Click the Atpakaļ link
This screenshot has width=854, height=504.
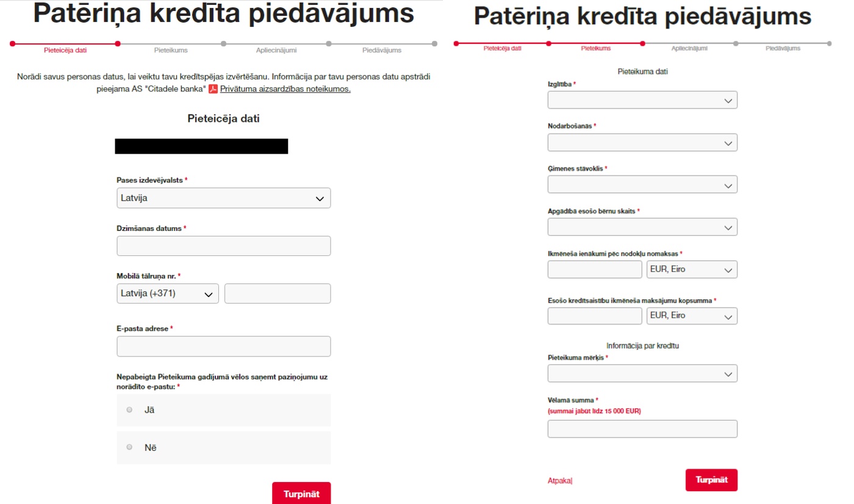coord(560,480)
